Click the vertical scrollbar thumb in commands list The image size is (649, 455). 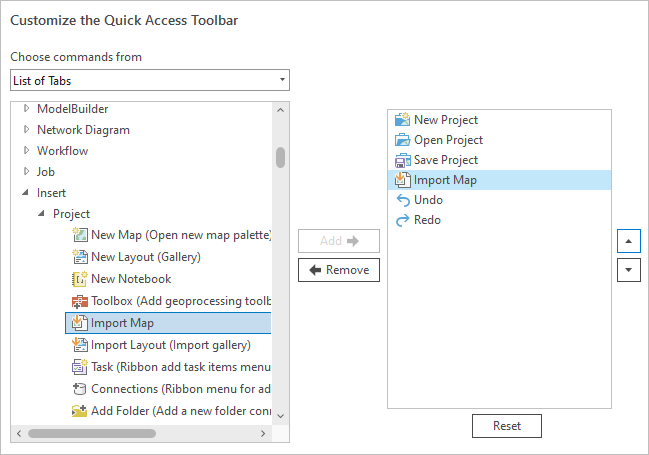281,158
